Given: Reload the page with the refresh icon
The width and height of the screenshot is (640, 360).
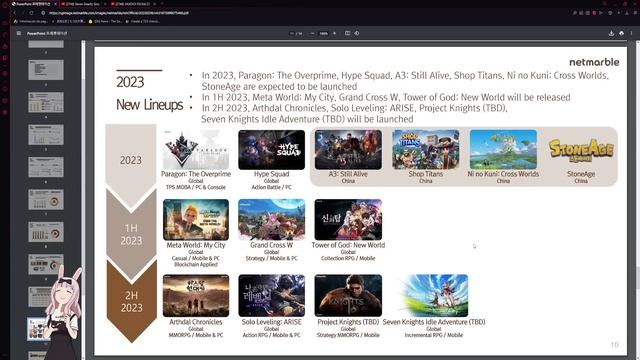Looking at the screenshot, I should 31,13.
